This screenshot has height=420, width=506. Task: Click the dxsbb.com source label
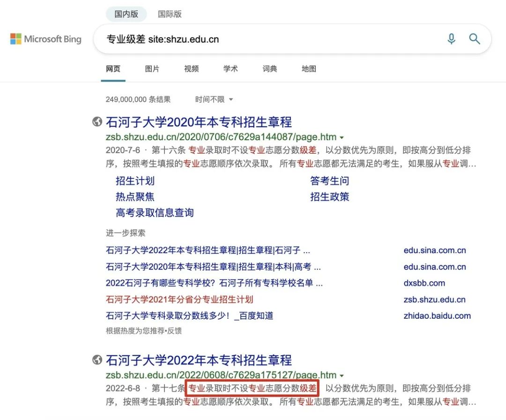[424, 283]
